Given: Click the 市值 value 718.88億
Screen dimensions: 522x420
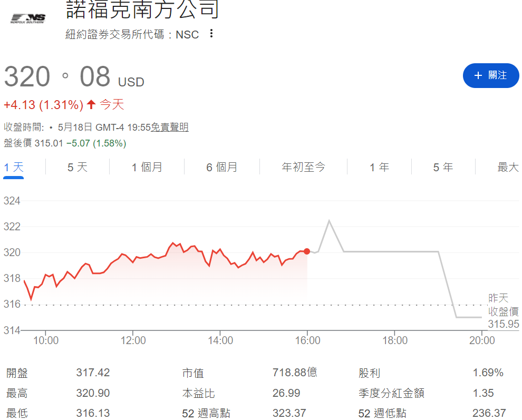Looking at the screenshot, I should click(295, 373).
